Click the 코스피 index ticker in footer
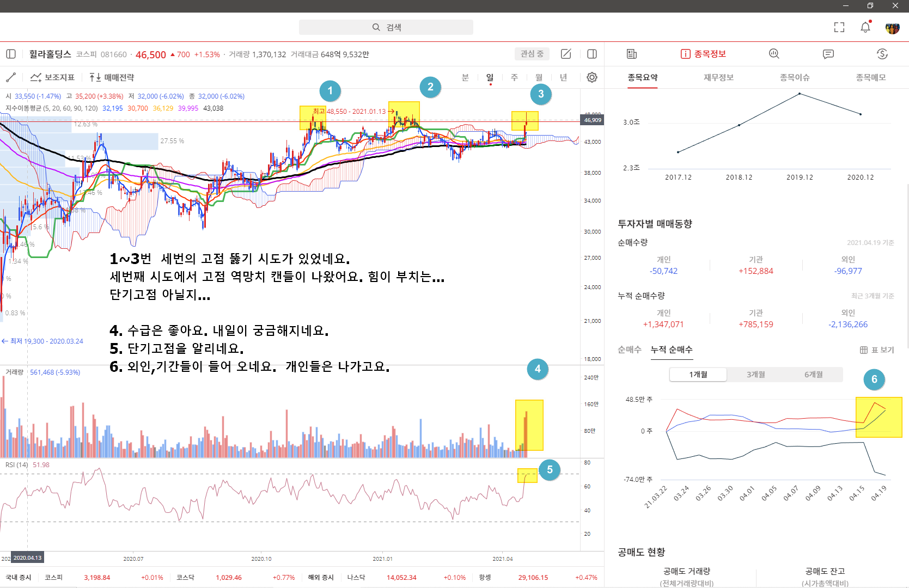 pyautogui.click(x=54, y=578)
